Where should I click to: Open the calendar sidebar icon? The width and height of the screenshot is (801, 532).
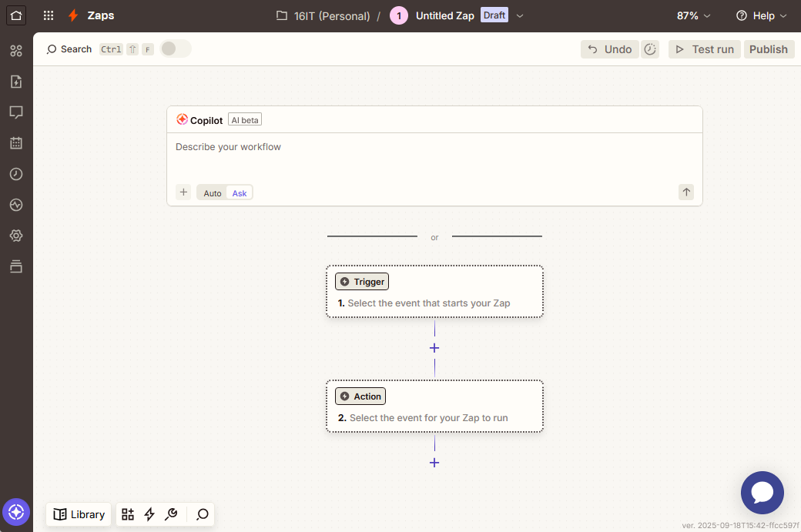coord(16,143)
